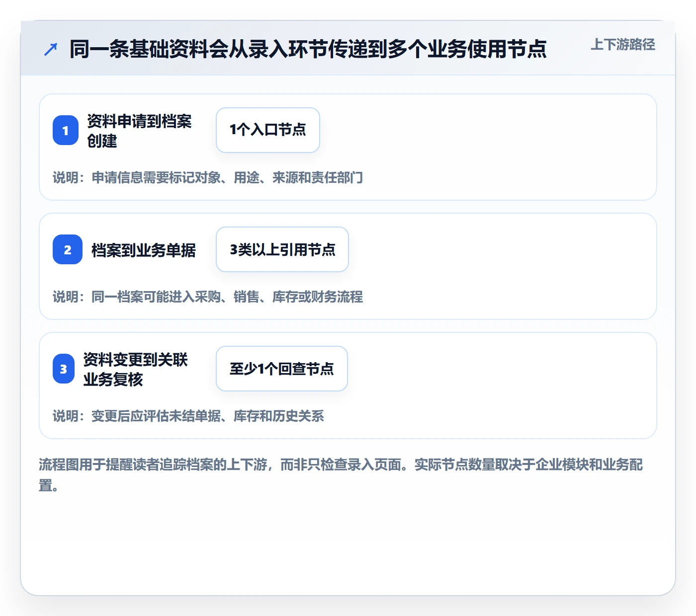
Task: Click the heading 档案到业务单据
Action: 144,250
